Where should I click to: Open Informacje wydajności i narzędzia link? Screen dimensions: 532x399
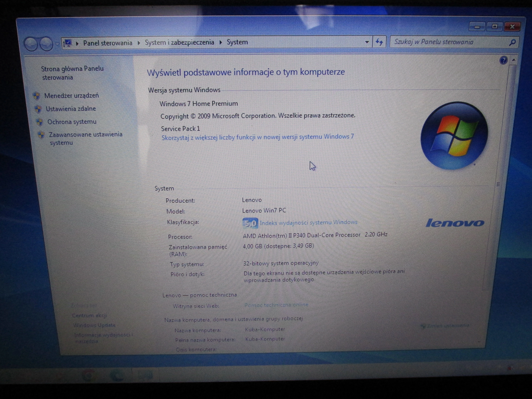[x=103, y=338]
